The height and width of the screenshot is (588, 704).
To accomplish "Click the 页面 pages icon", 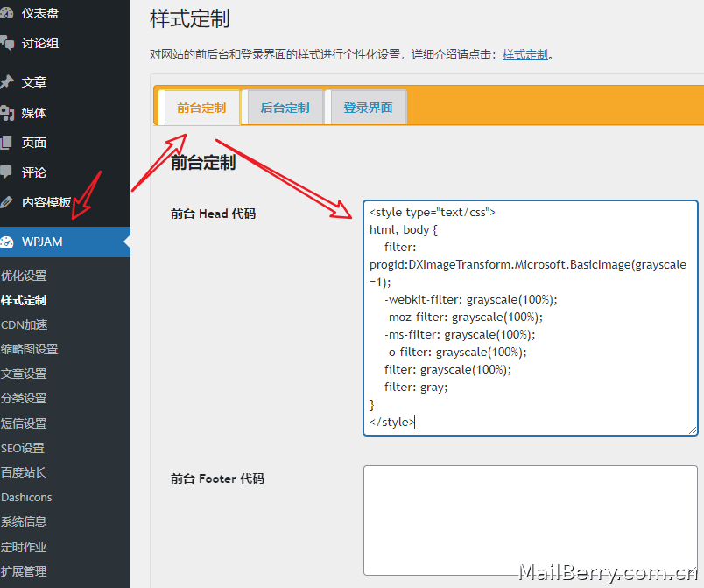I will pos(6,142).
